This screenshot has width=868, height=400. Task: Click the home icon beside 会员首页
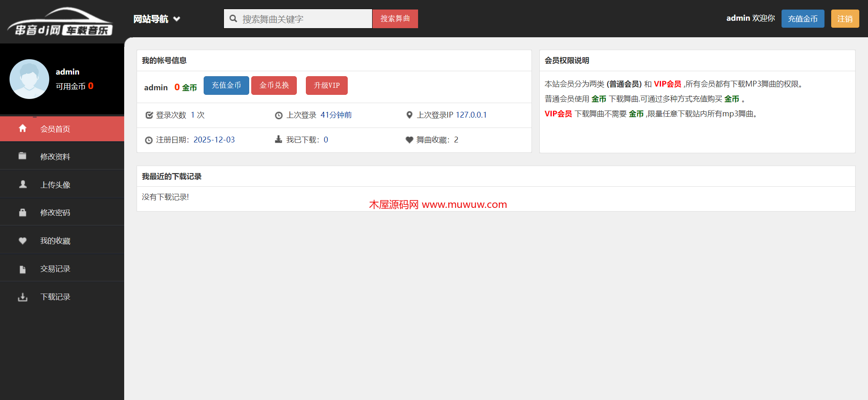pos(23,128)
